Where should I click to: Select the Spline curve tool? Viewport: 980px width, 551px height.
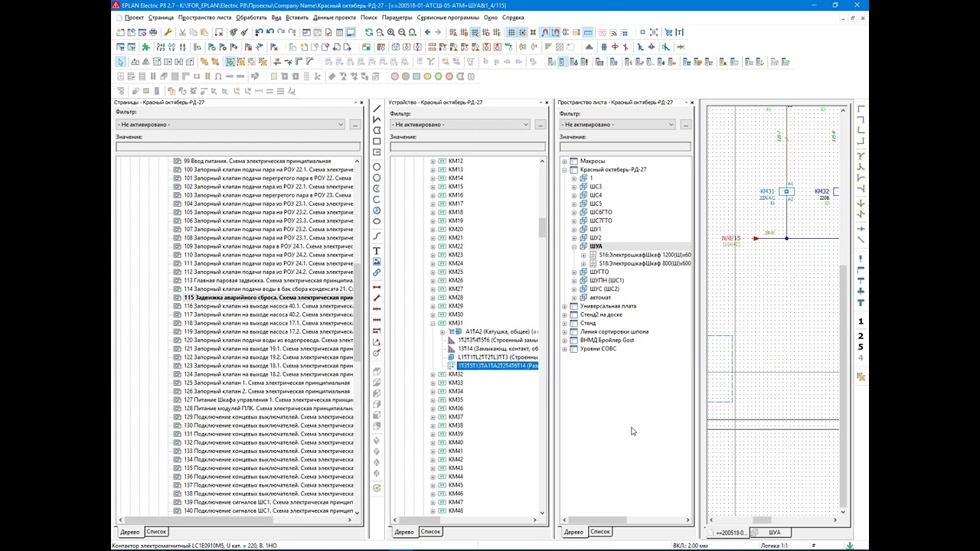click(x=377, y=236)
